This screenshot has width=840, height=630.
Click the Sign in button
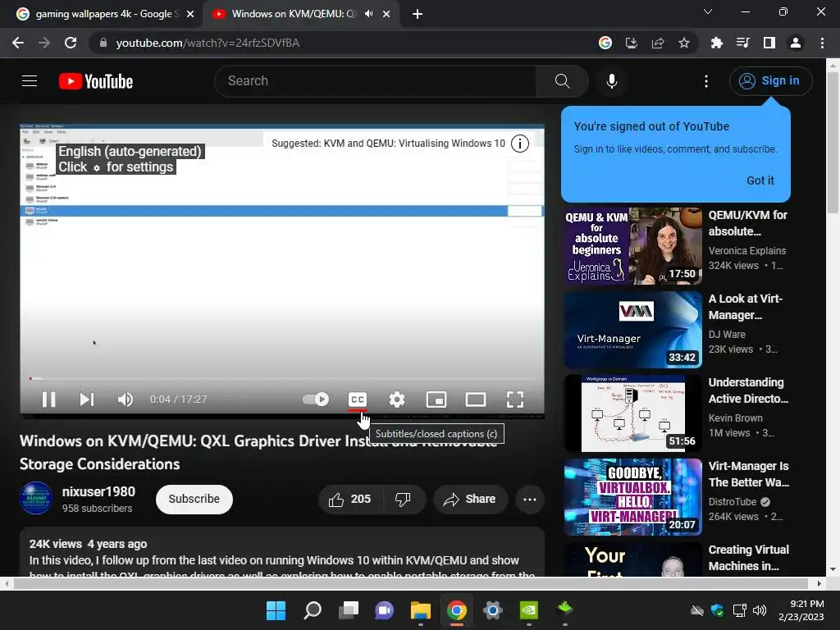(x=770, y=81)
